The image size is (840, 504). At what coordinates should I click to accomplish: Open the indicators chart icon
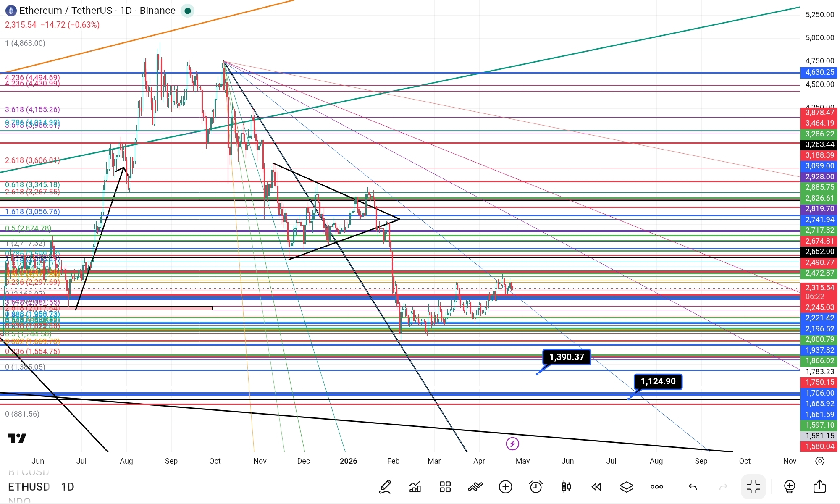[x=415, y=487]
